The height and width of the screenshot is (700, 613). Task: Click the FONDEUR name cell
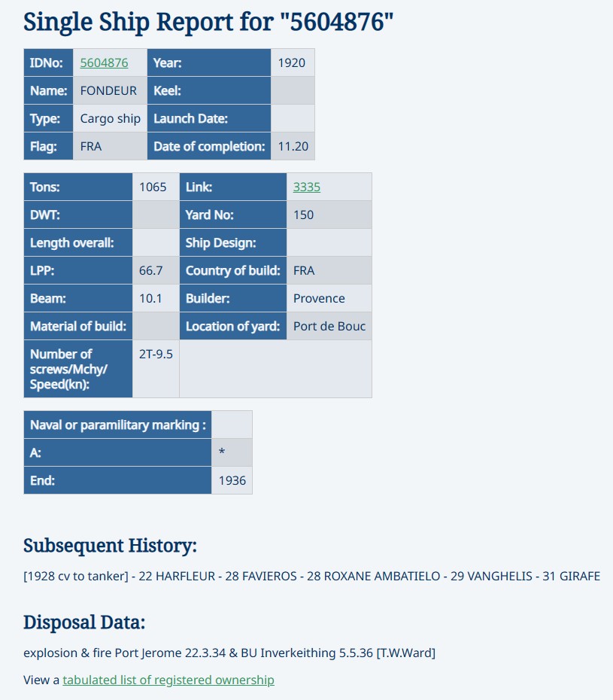[x=108, y=91]
